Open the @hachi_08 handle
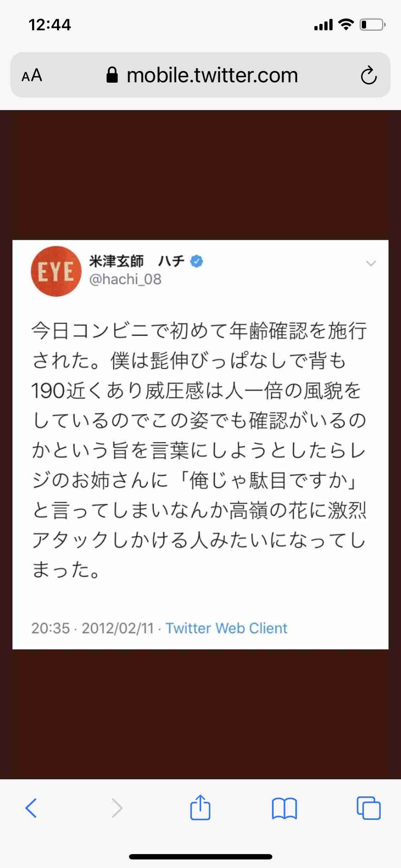 click(125, 279)
